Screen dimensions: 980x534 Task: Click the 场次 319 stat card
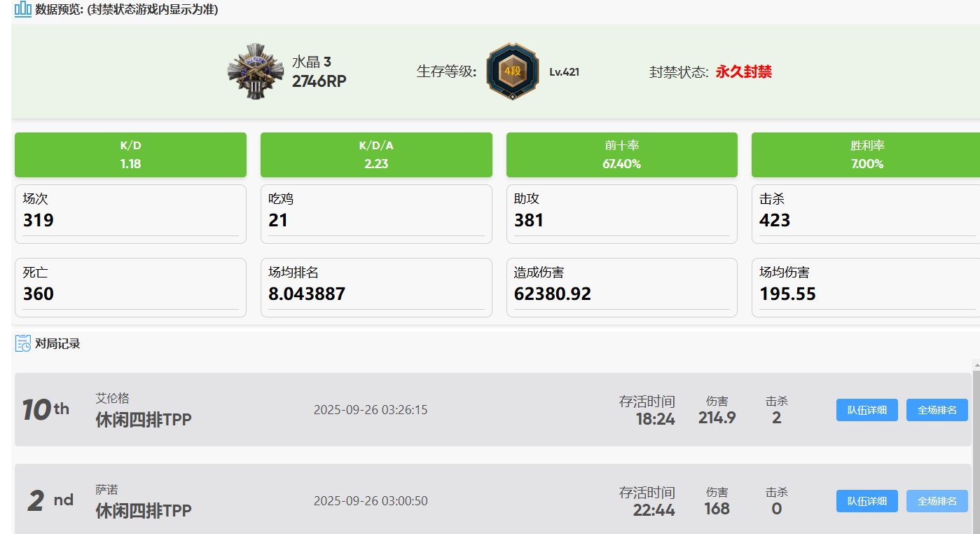130,214
